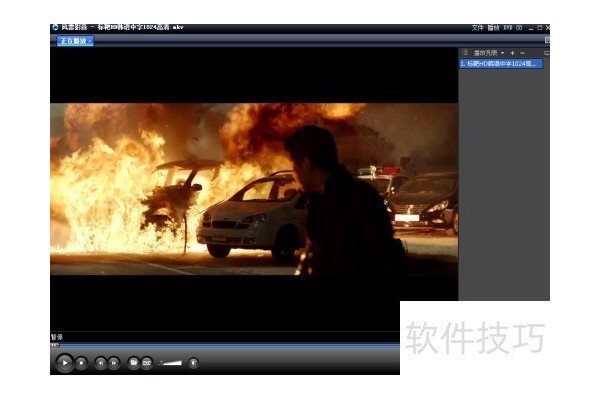Click the repeat mode icon in playlist header

pos(546,53)
